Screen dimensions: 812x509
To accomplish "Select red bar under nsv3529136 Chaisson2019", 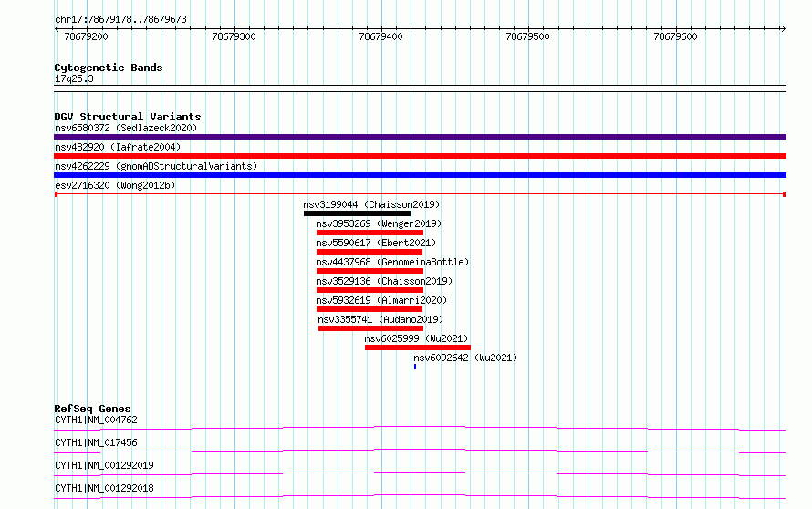I will (x=370, y=290).
